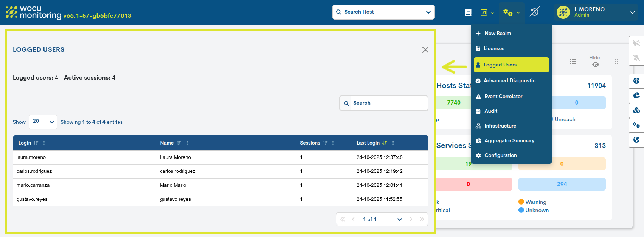Click the muted megaphone icon in right sidebar
This screenshot has height=237, width=644.
point(636,43)
